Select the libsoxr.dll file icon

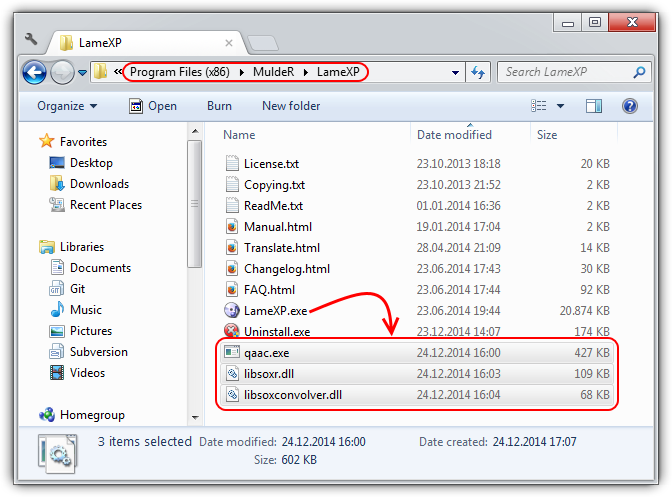(x=232, y=374)
